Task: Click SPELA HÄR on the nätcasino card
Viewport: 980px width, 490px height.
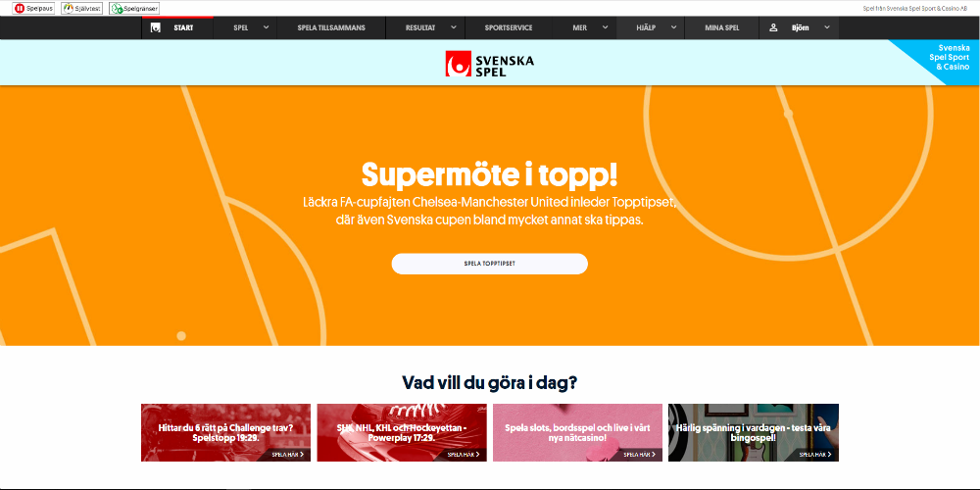Action: pos(640,455)
